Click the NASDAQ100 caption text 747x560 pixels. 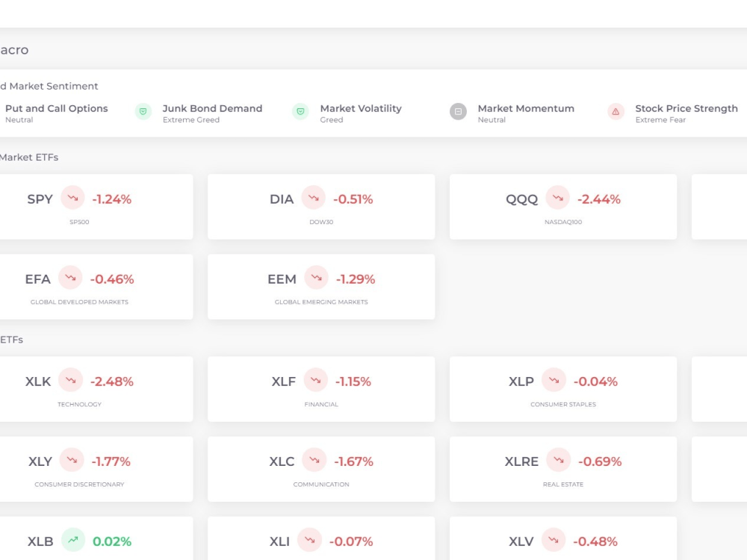pos(563,222)
